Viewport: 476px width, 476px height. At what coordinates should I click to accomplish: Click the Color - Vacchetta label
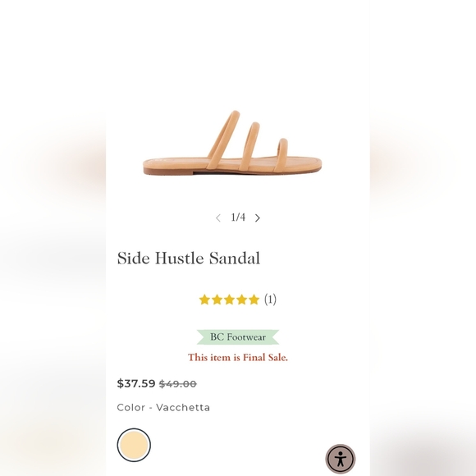pos(163,407)
